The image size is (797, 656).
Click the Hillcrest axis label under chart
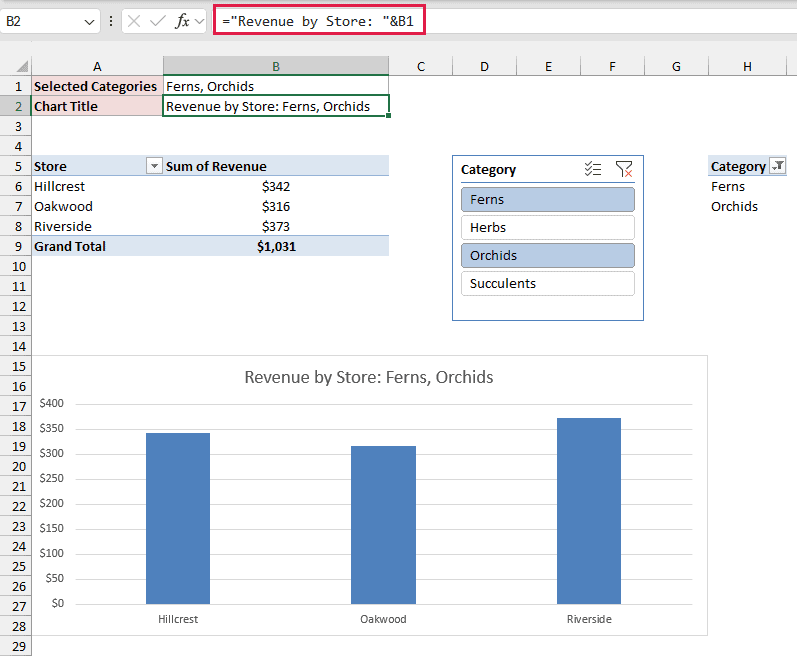tap(178, 619)
